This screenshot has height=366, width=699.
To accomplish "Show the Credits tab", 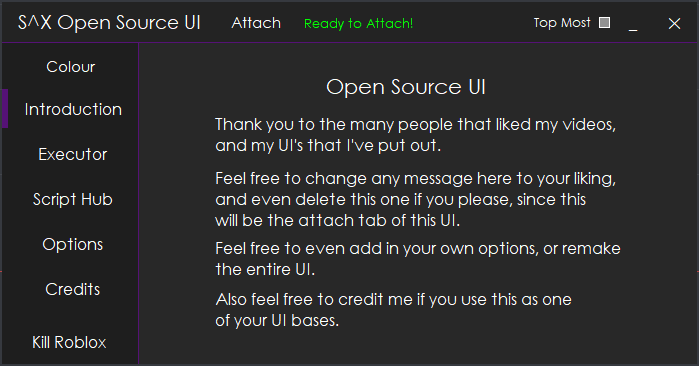I will 73,289.
